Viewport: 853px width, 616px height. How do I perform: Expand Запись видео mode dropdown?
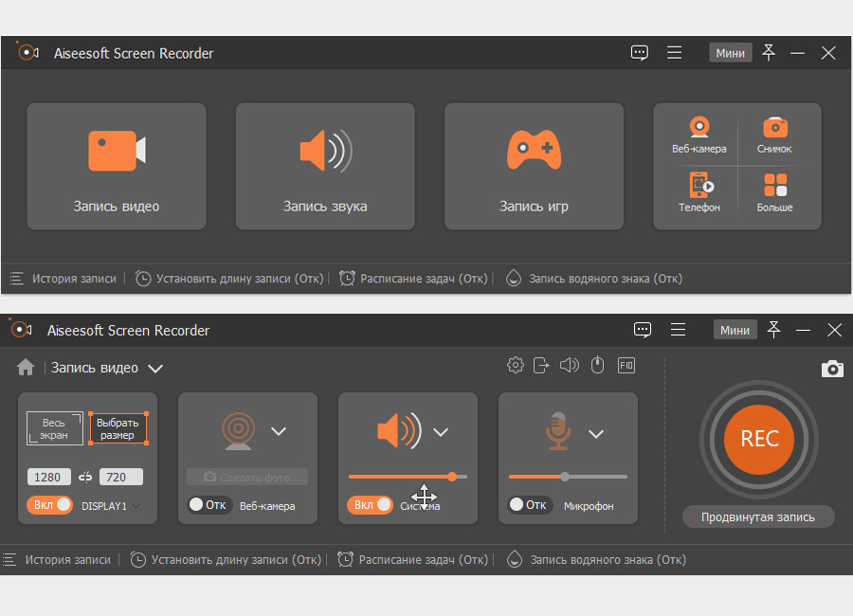pos(155,369)
